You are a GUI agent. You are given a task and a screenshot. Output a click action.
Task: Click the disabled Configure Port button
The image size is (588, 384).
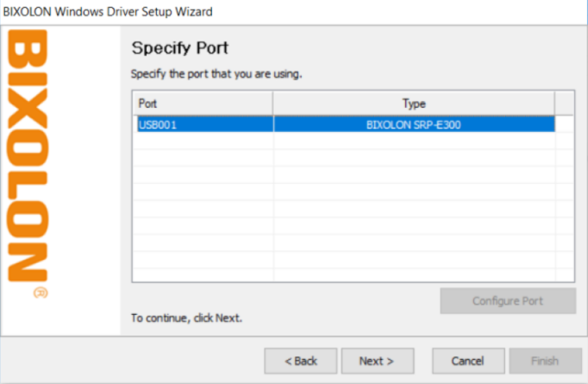(508, 300)
